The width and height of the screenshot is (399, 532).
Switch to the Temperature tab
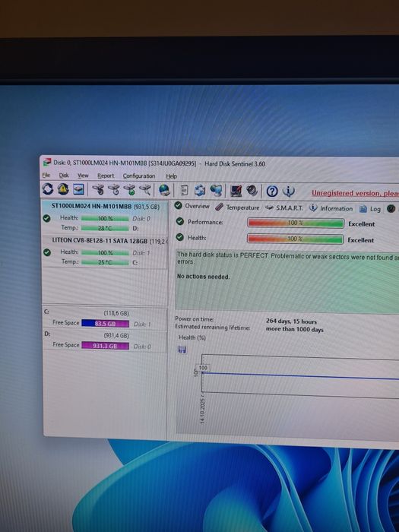coord(237,207)
